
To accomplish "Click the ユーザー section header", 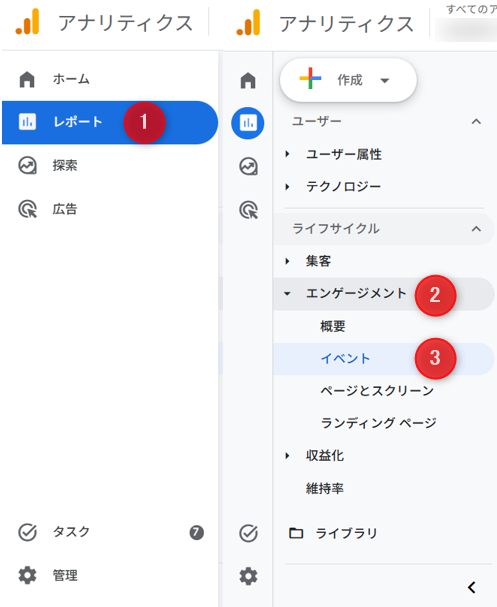I will 317,122.
